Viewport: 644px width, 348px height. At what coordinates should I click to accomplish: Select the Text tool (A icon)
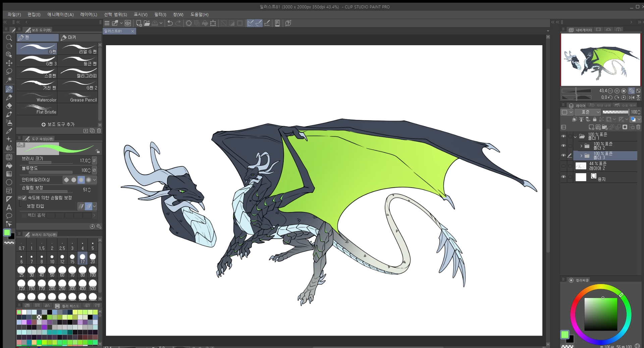click(x=9, y=207)
